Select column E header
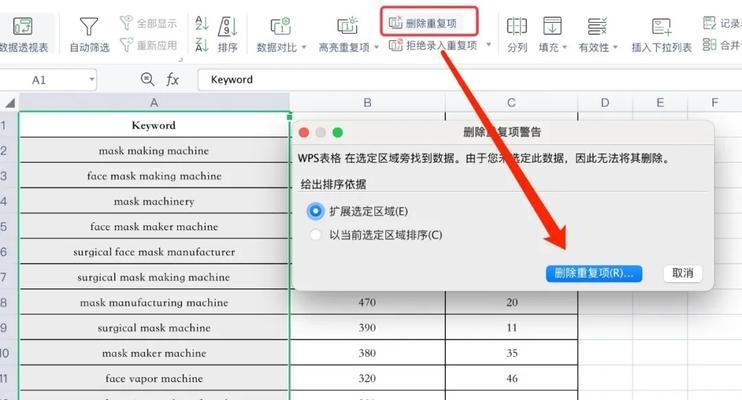 tap(660, 103)
